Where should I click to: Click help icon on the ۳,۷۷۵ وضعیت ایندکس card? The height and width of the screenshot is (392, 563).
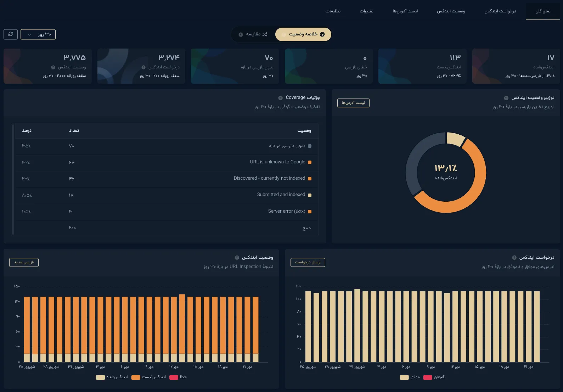(x=53, y=67)
